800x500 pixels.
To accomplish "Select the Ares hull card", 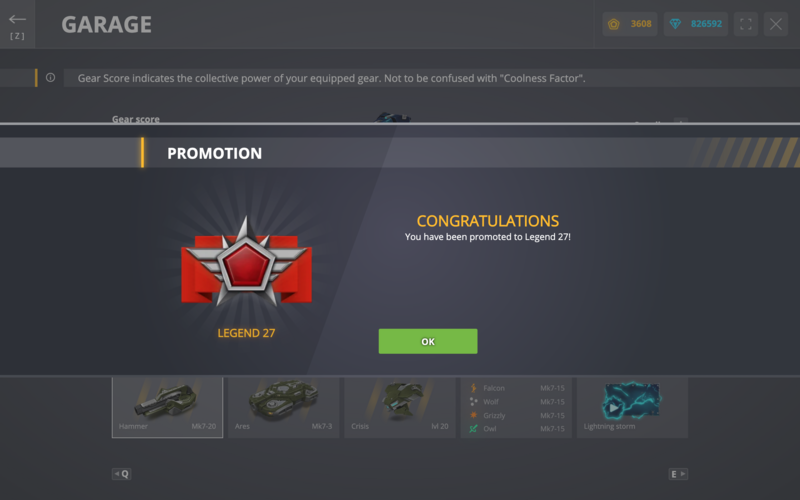I will 284,407.
